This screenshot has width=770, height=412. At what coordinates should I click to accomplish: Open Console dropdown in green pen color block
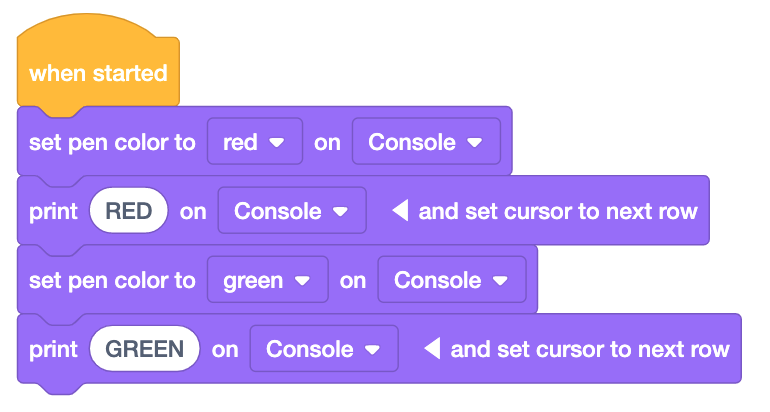point(451,280)
